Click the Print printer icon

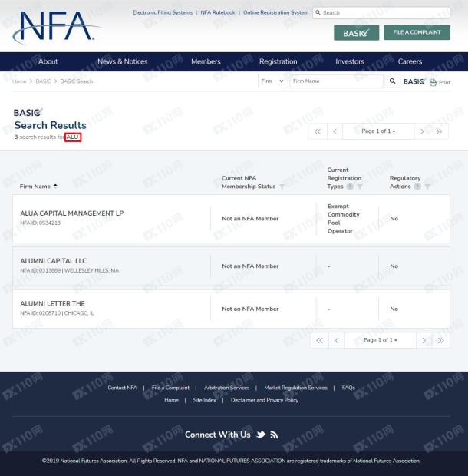[x=433, y=82]
